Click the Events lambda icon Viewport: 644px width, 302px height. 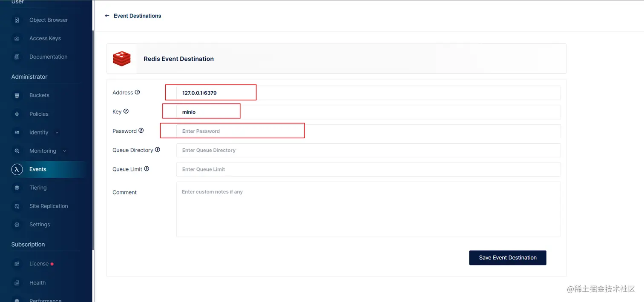tap(17, 169)
